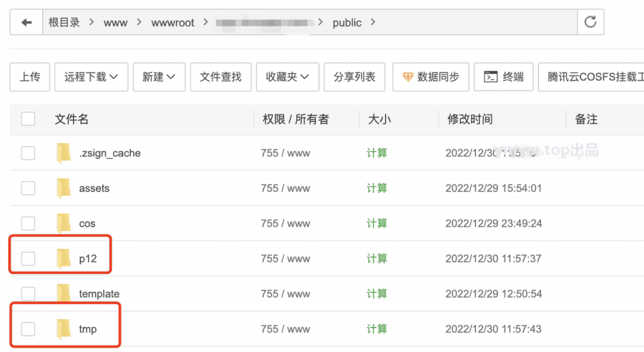644x352 pixels.
Task: Click folder name assets
Action: (x=94, y=188)
